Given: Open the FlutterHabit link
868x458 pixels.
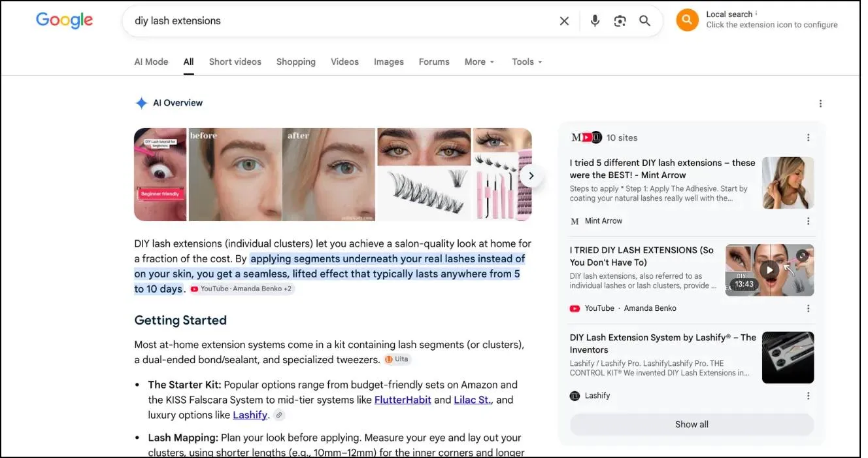Looking at the screenshot, I should (403, 400).
